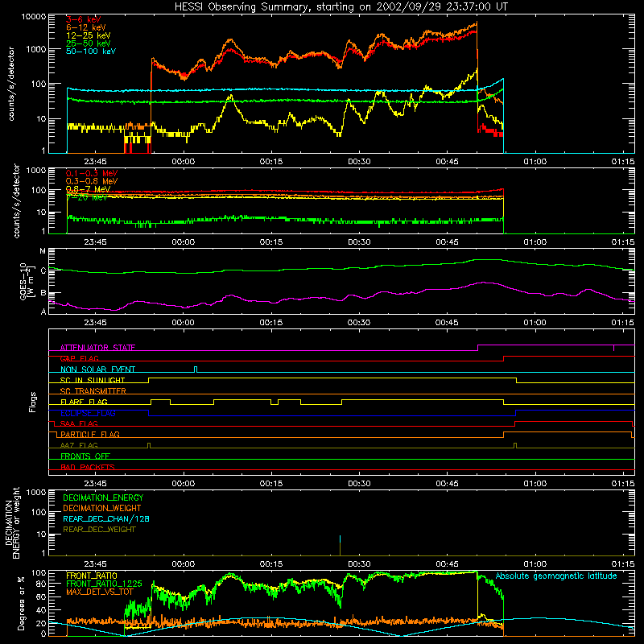Click the "10000" y-axis tick value

pyautogui.click(x=34, y=17)
